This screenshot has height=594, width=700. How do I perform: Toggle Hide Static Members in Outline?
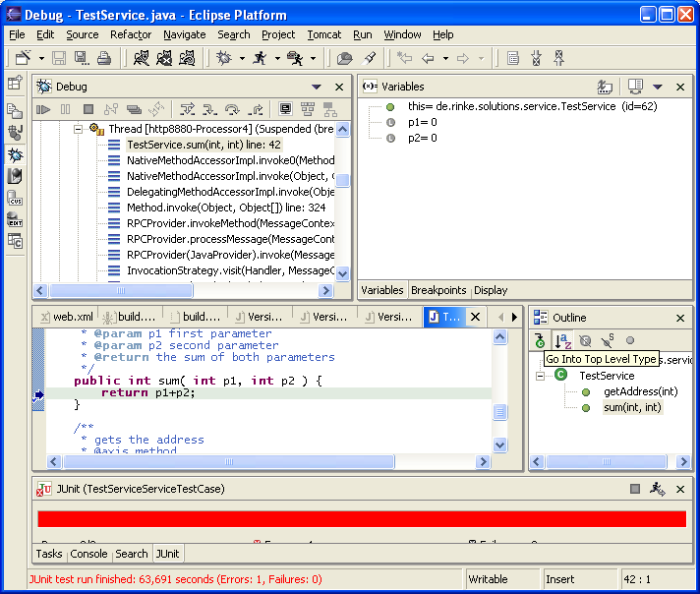(x=608, y=341)
